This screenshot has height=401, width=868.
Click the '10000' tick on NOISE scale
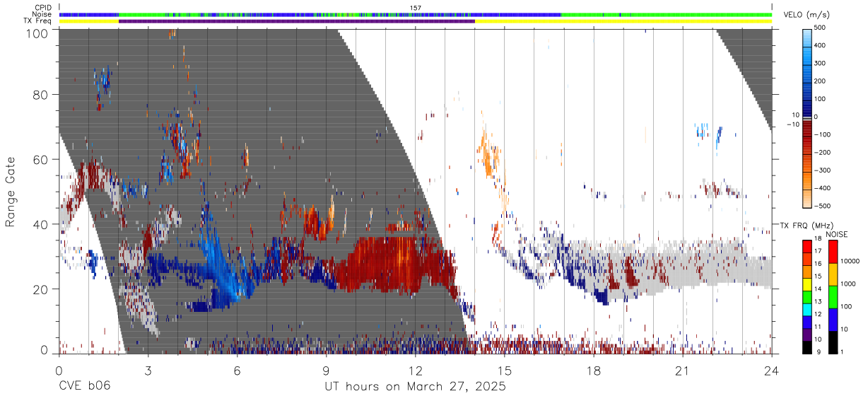[850, 262]
